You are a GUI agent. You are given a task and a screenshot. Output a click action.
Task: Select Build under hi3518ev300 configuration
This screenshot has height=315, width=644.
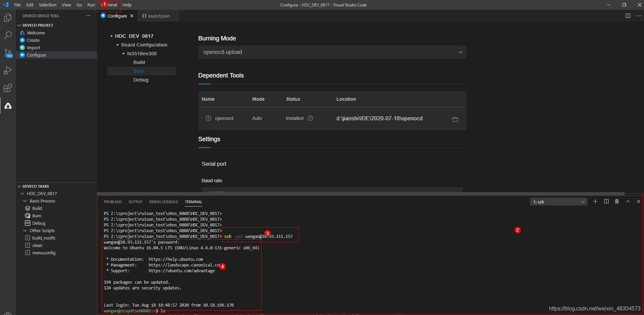pyautogui.click(x=139, y=62)
